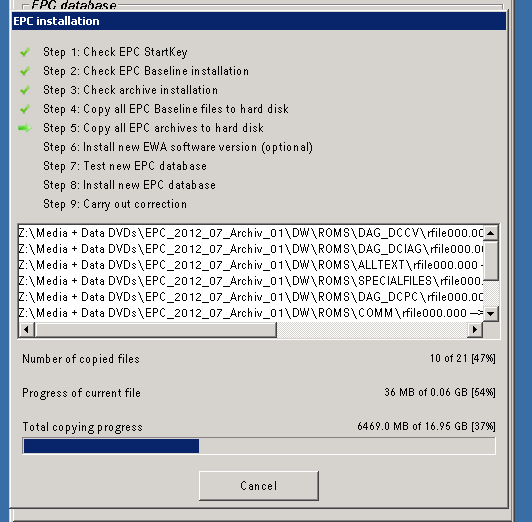Cancel the EPC installation
The image size is (532, 522).
coord(259,485)
